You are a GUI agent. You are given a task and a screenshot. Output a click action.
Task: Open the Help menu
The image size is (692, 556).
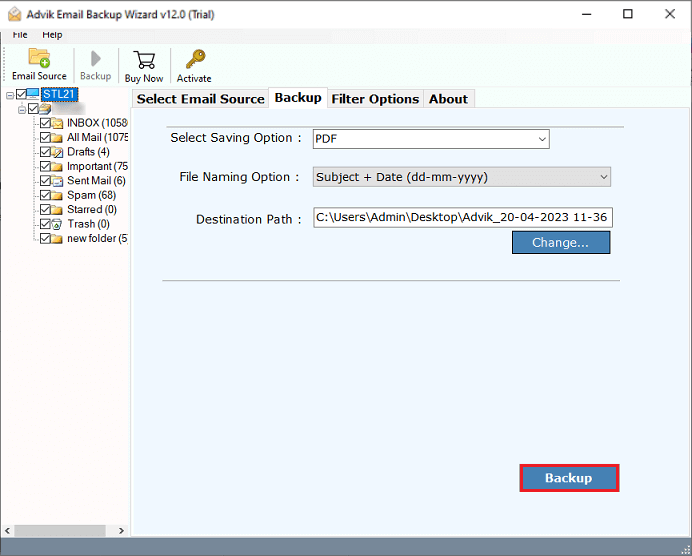(x=52, y=34)
